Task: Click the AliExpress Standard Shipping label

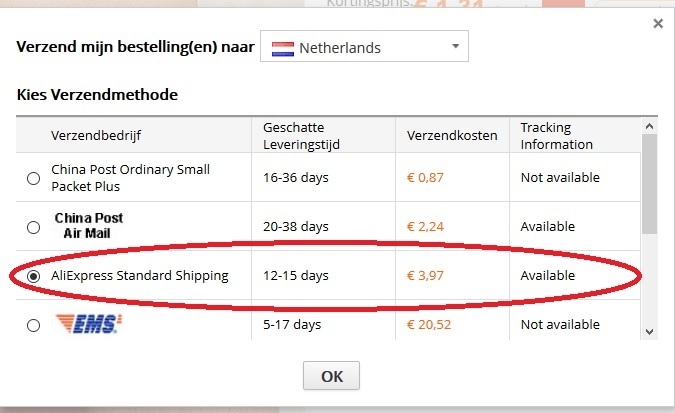Action: [140, 276]
